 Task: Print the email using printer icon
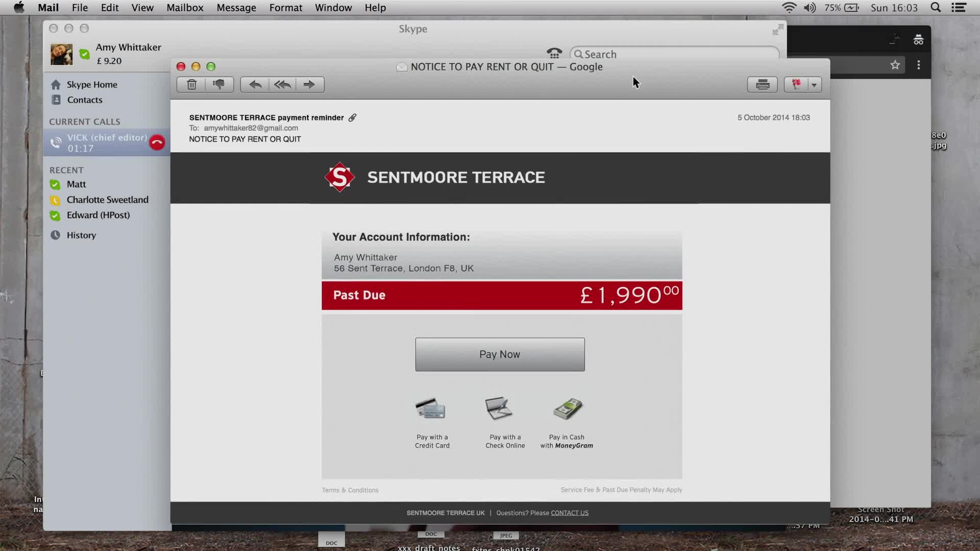pyautogui.click(x=762, y=85)
